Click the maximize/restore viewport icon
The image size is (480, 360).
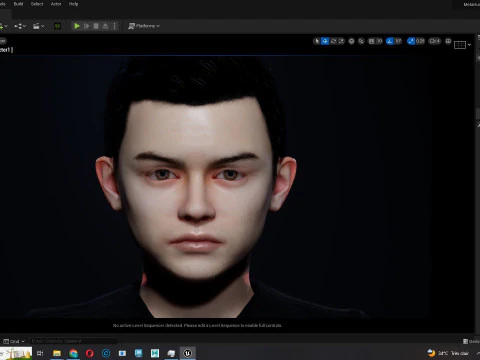click(x=448, y=41)
